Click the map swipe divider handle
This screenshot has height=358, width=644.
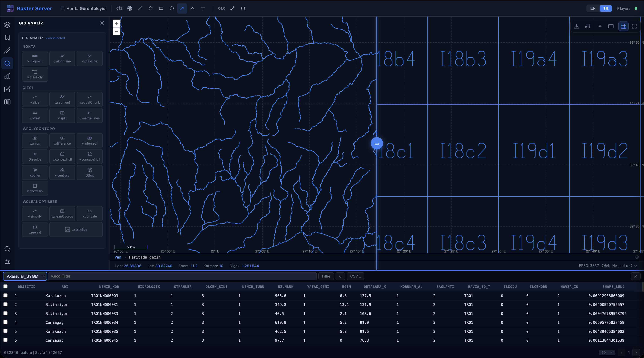point(377,143)
